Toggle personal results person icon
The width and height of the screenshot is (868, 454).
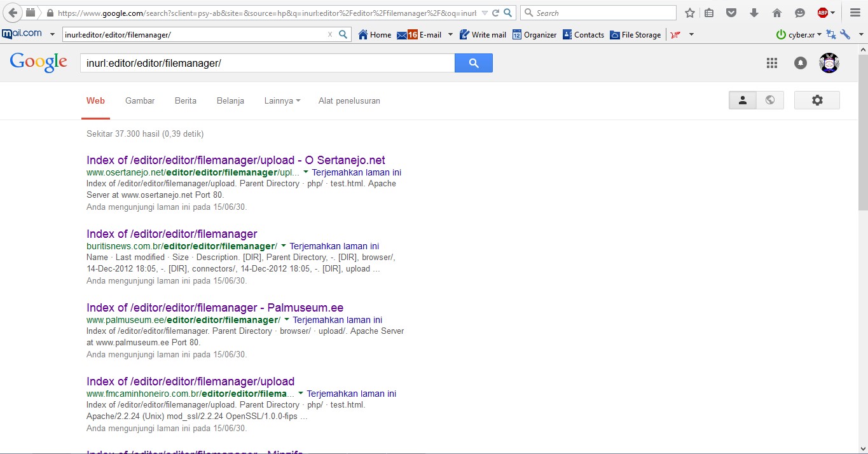click(x=743, y=100)
